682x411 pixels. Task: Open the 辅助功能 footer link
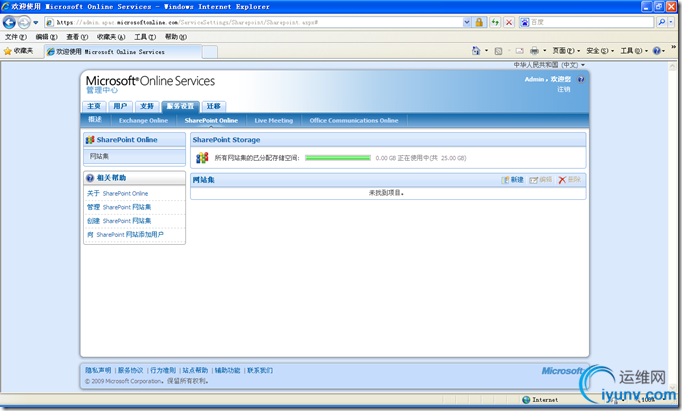(x=227, y=370)
